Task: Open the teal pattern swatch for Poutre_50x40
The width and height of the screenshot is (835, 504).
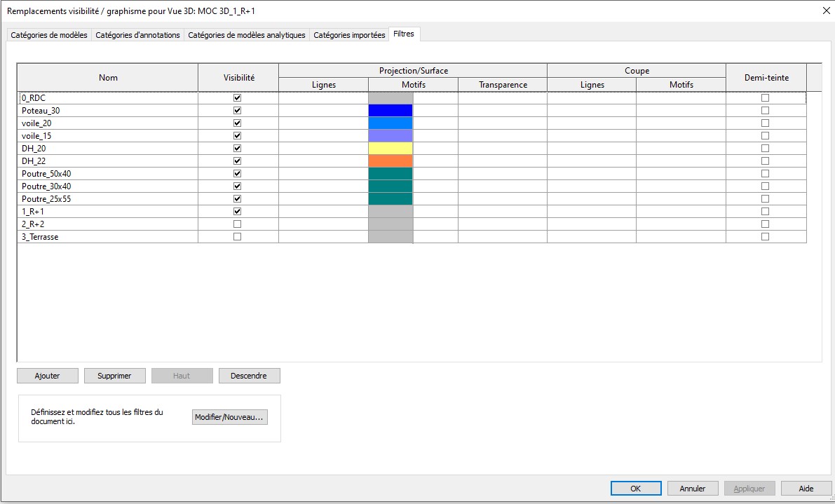Action: 391,174
